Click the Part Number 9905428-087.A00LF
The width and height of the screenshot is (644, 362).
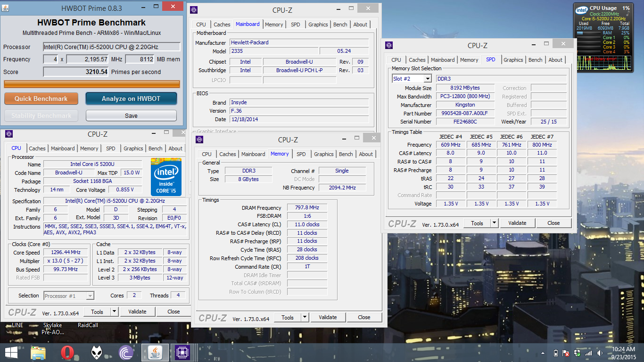click(x=465, y=114)
